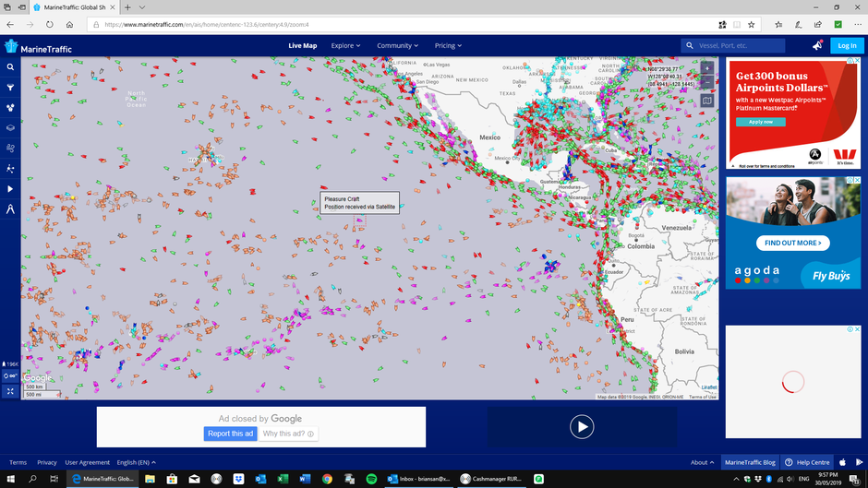Screen dimensions: 868x488
Task: Close the MarineTraffic browser tab
Action: coord(113,7)
